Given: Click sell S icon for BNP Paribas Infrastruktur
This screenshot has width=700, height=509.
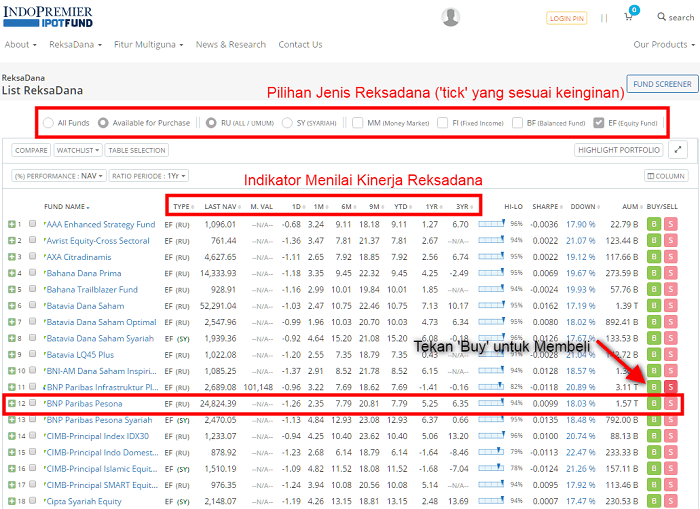Looking at the screenshot, I should (671, 387).
